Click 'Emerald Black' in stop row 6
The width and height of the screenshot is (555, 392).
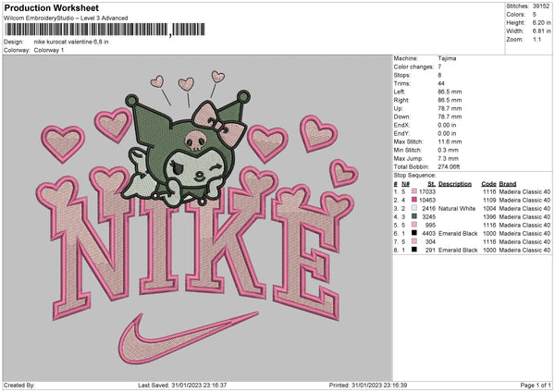point(458,233)
